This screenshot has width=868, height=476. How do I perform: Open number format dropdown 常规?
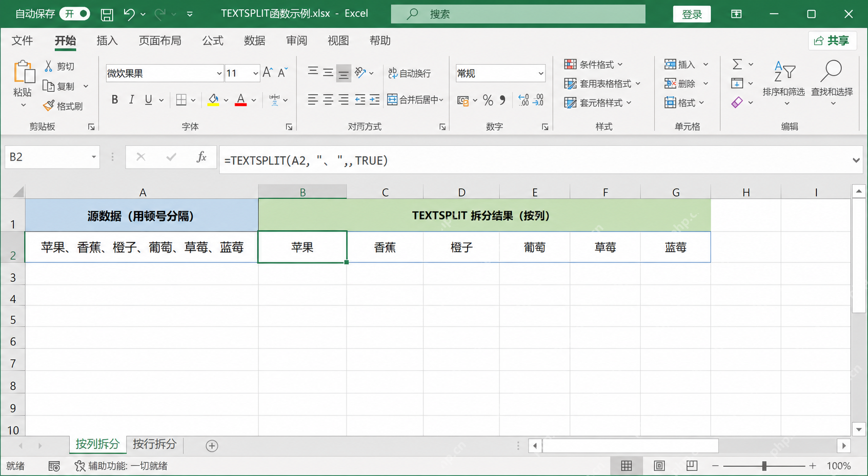pos(540,73)
